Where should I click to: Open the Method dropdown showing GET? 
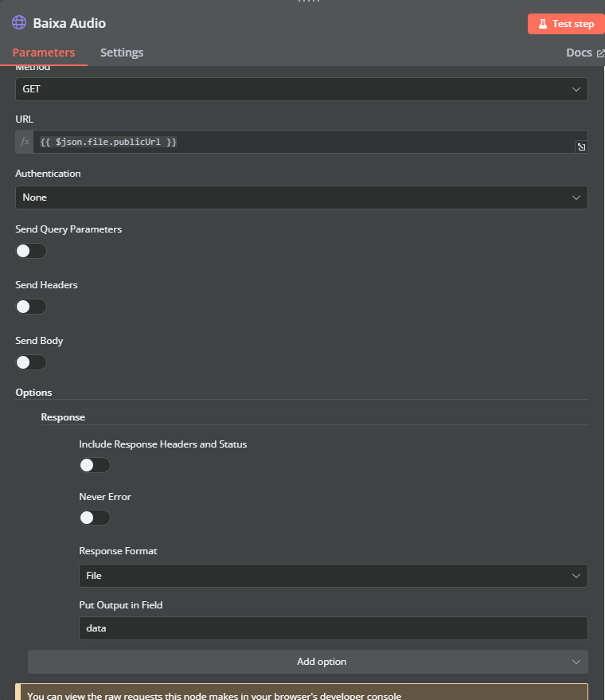coord(301,89)
